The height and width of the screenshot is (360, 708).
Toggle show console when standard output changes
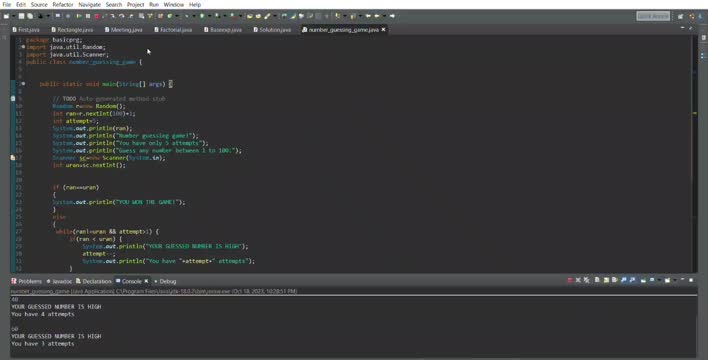(x=624, y=281)
